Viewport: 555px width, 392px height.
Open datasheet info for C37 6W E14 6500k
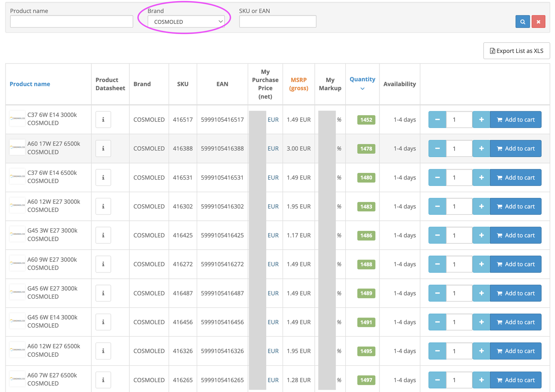[x=103, y=178]
